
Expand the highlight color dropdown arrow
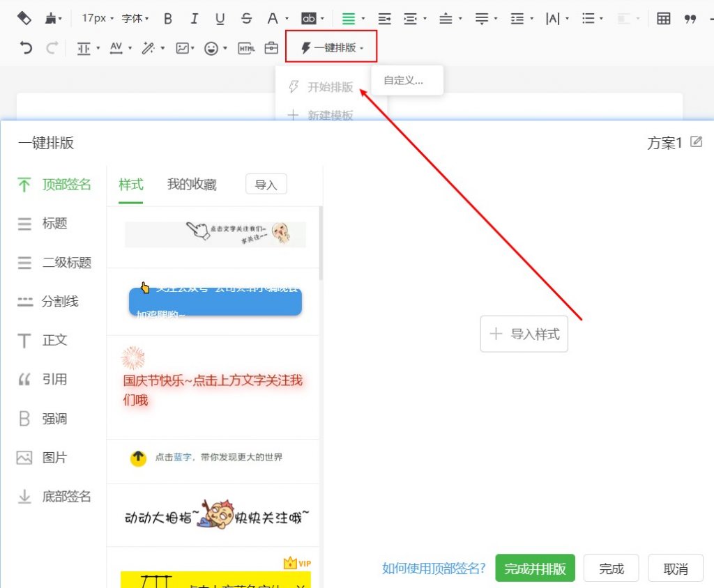pyautogui.click(x=322, y=19)
